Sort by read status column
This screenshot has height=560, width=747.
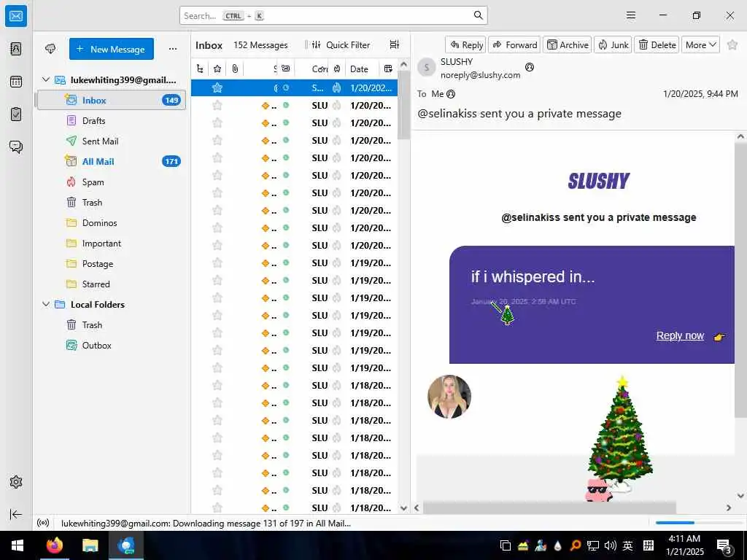point(285,69)
